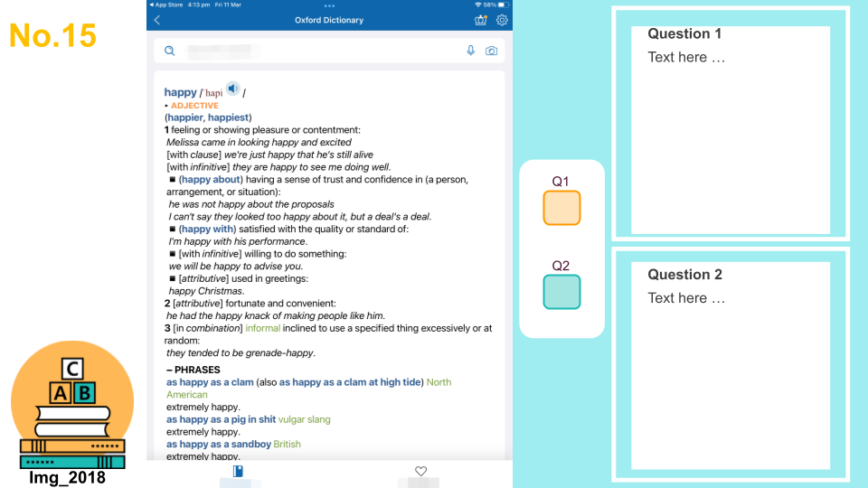Open the 'happiest' word form link
The image size is (868, 488).
[x=228, y=117]
